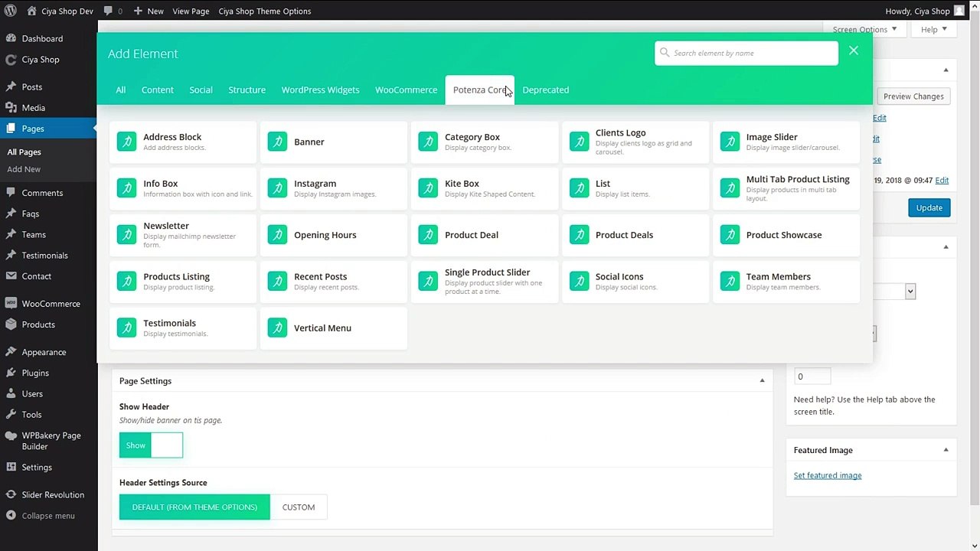Click the WordPress logo in admin bar

tap(11, 11)
